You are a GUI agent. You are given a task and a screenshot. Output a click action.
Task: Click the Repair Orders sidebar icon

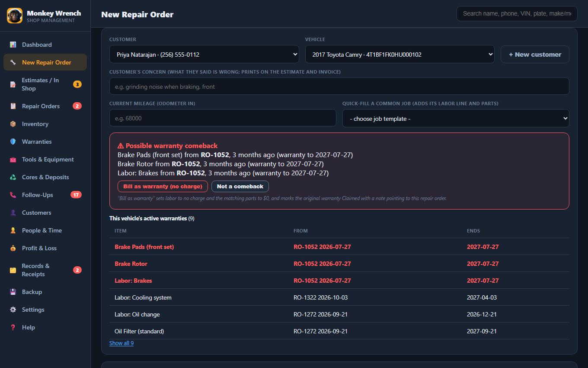tap(13, 106)
